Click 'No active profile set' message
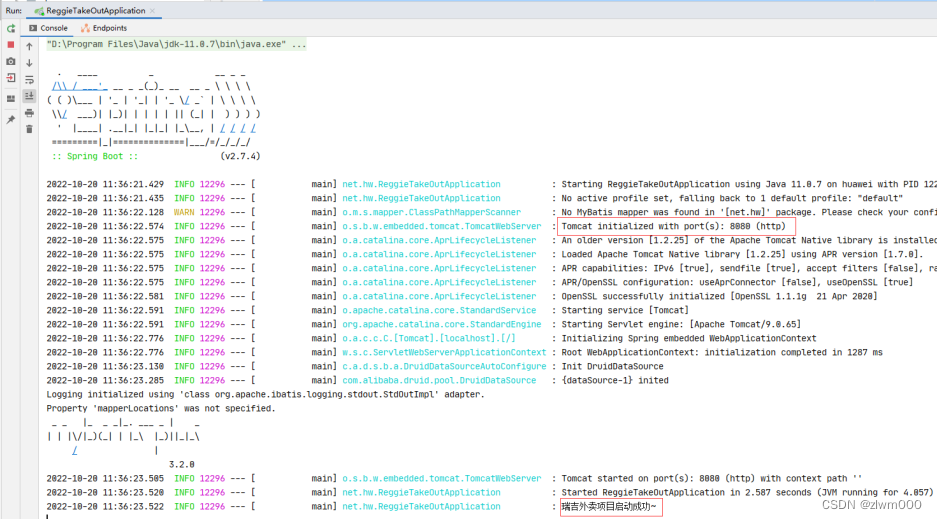The height and width of the screenshot is (519, 937). (x=732, y=198)
